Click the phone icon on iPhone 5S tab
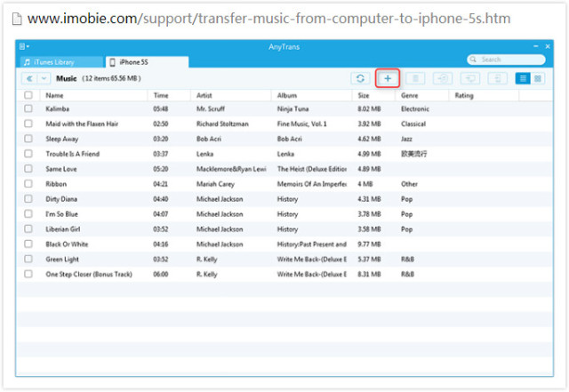The image size is (569, 392). tap(113, 62)
